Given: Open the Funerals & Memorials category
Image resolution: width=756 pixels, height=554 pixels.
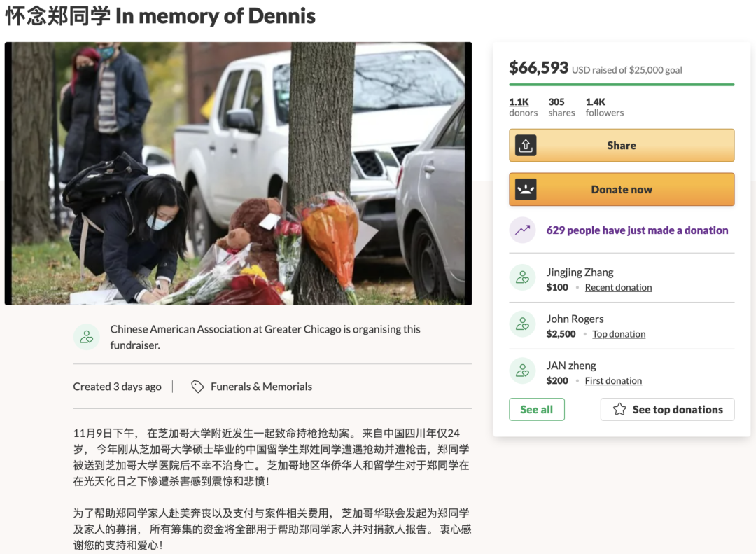Looking at the screenshot, I should tap(261, 387).
